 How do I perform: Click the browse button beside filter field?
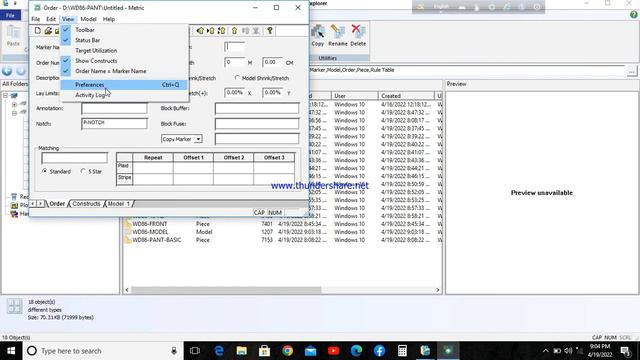632,71
